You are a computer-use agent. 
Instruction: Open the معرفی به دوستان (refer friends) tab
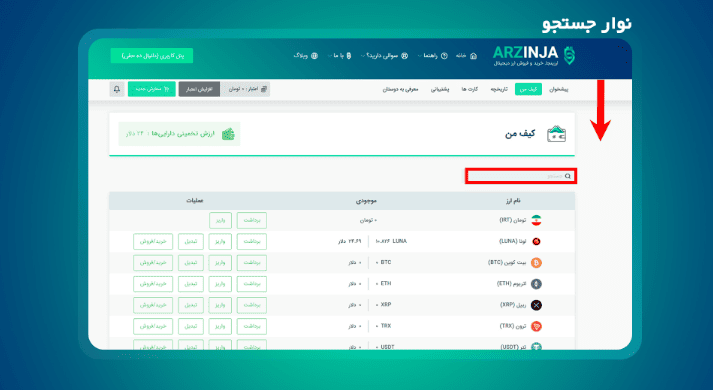pyautogui.click(x=400, y=90)
